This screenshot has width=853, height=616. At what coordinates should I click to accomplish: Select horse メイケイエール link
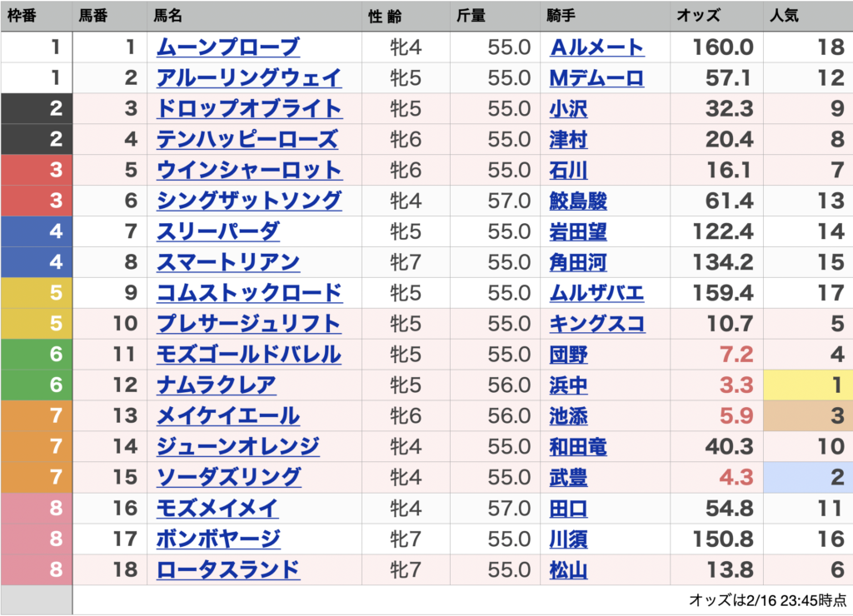click(227, 416)
